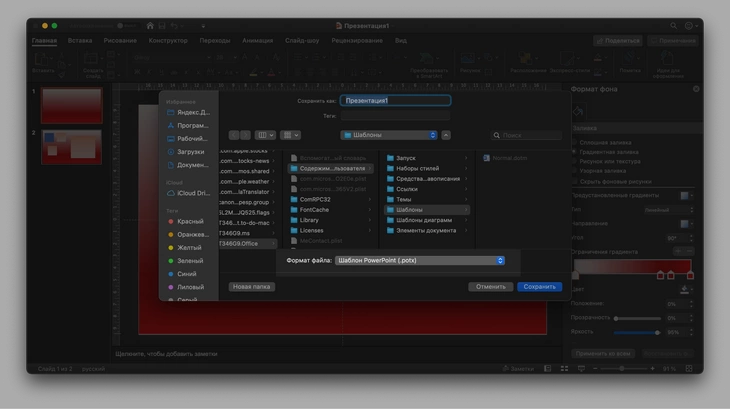730x409 pixels.
Task: Click the Теги input field
Action: pos(395,115)
